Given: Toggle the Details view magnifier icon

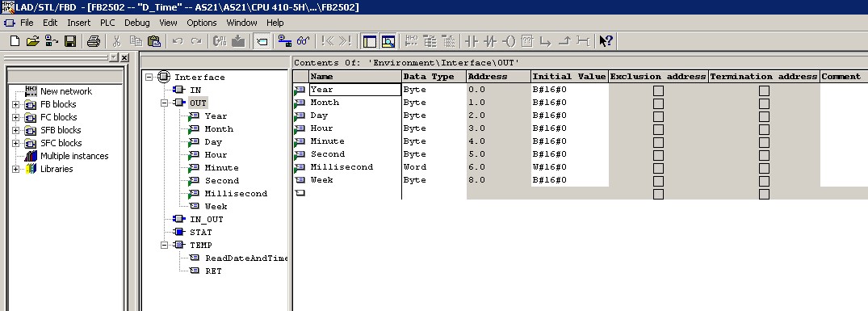Looking at the screenshot, I should [x=388, y=41].
